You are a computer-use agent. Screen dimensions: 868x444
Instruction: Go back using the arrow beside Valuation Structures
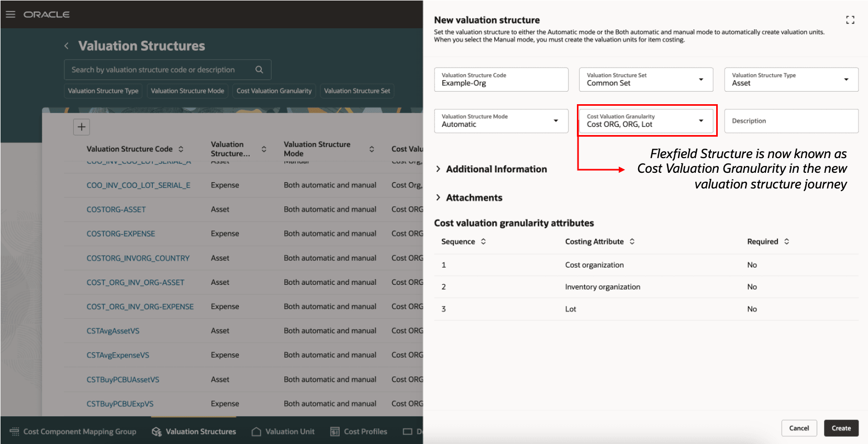click(x=66, y=46)
